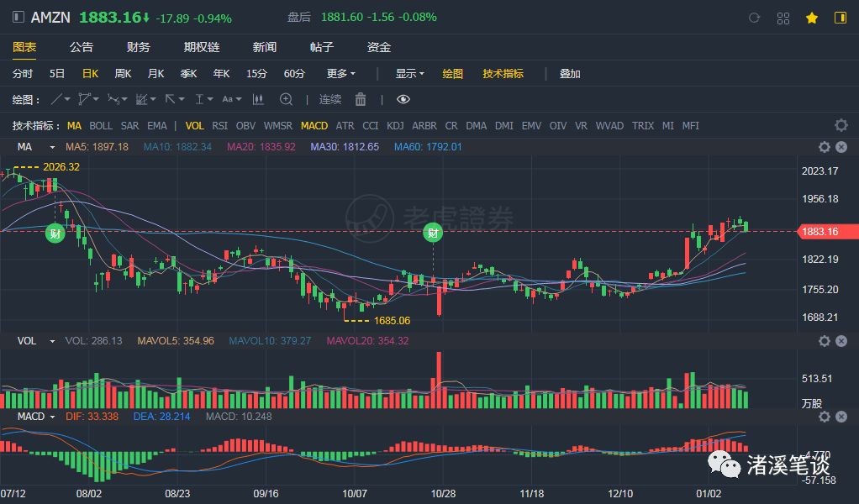
Task: Close the MA indicator panel
Action: click(841, 147)
